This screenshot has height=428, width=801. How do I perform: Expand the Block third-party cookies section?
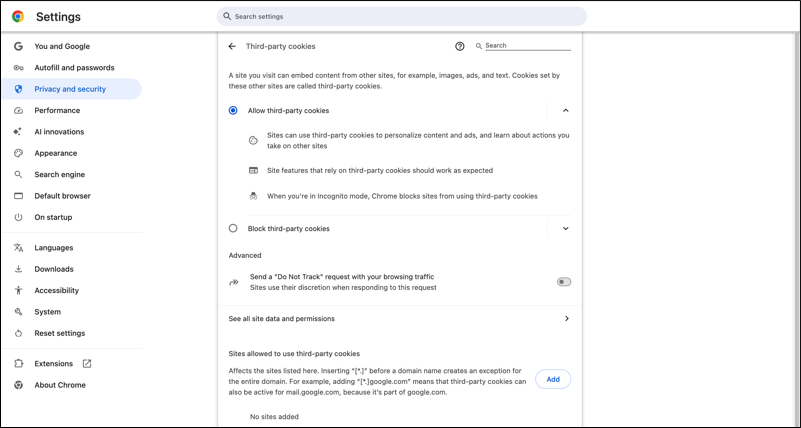tap(566, 228)
